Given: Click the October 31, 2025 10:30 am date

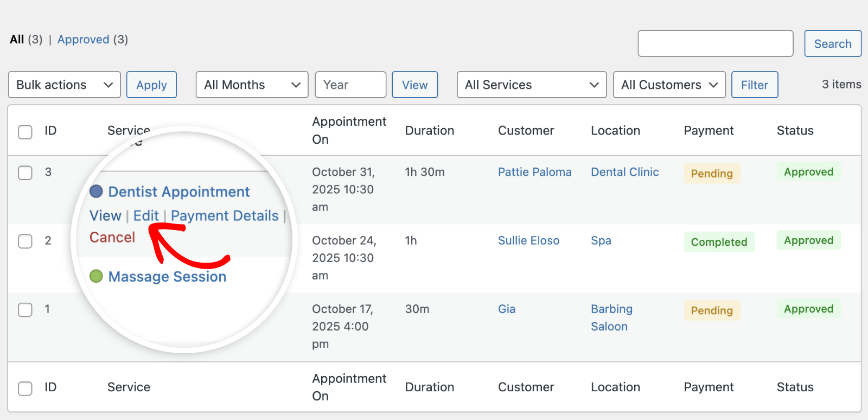Looking at the screenshot, I should click(343, 189).
